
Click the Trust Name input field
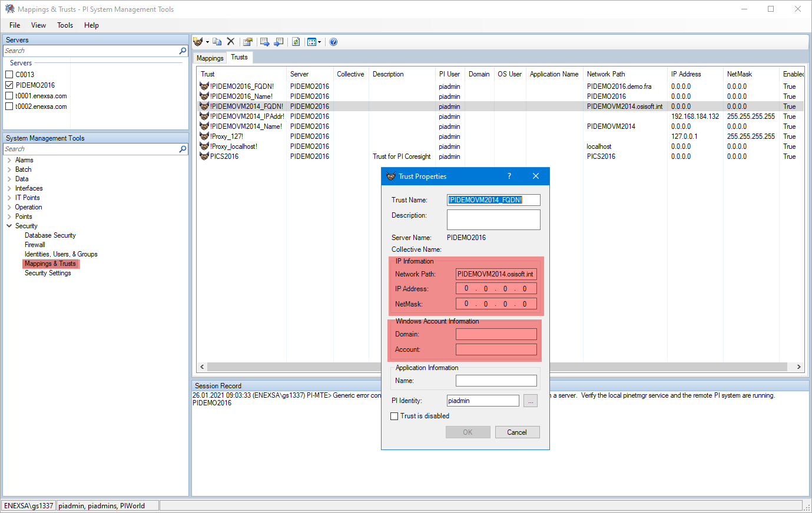pos(493,200)
